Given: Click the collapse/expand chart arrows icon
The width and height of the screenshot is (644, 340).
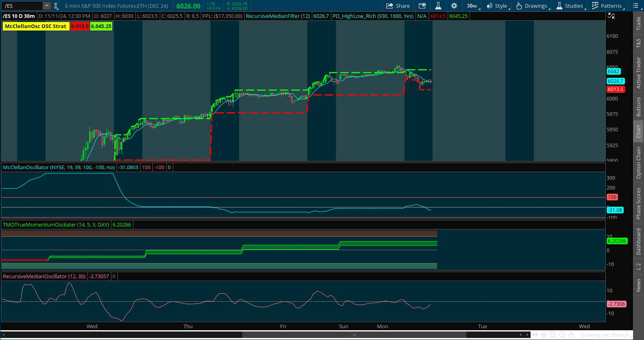Looking at the screenshot, I should (x=611, y=16).
